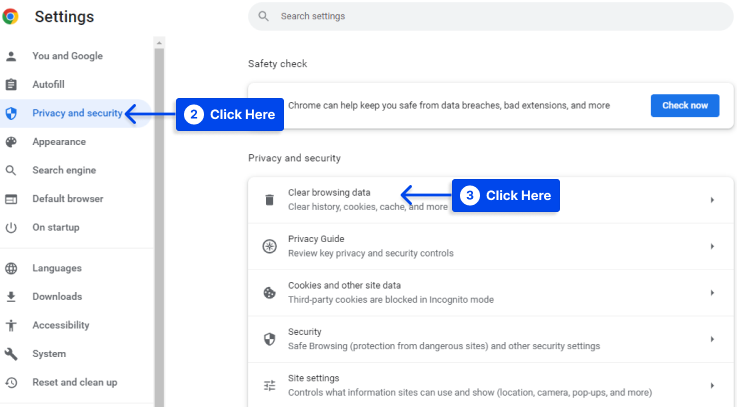Viewport: 737px width, 407px height.
Task: Click the shield icon beside Security row
Action: pos(269,339)
